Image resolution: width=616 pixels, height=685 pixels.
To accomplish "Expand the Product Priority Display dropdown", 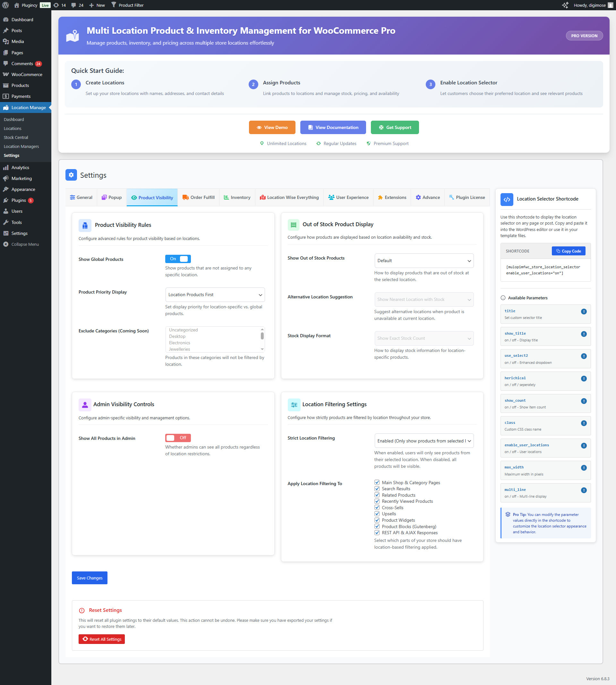I will point(215,295).
